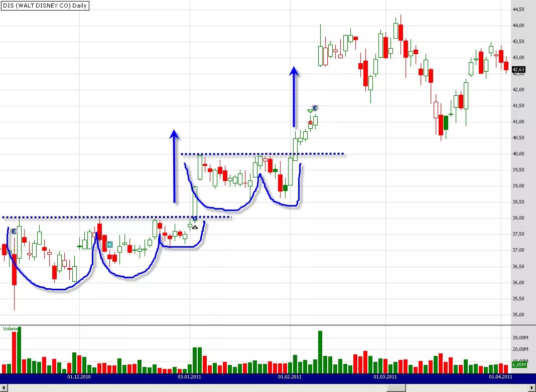Click the tall red volume bar at far left
This screenshot has width=536, height=392.
click(14, 352)
